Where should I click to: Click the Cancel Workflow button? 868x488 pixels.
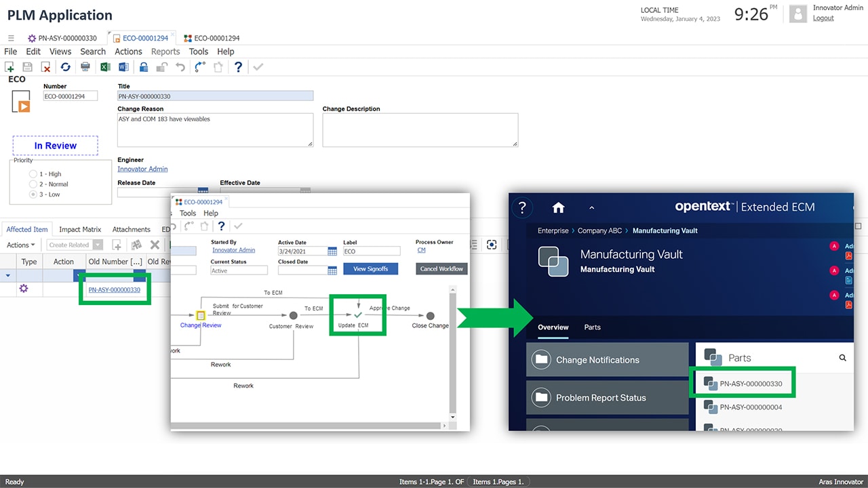(441, 269)
